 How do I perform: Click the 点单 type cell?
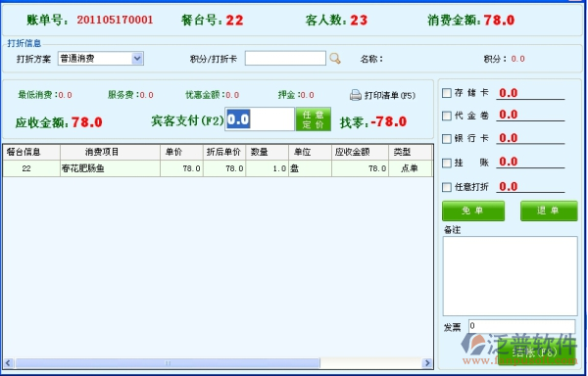pos(410,168)
